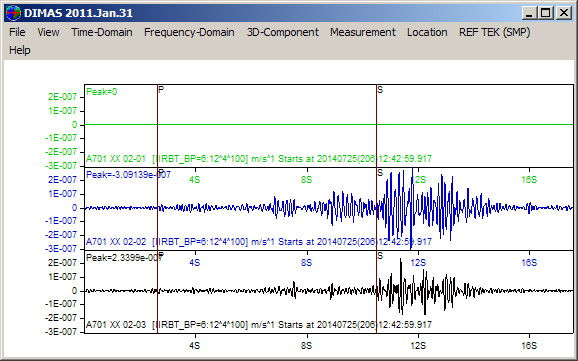Open the Time-Domain menu
This screenshot has width=578, height=361.
102,32
